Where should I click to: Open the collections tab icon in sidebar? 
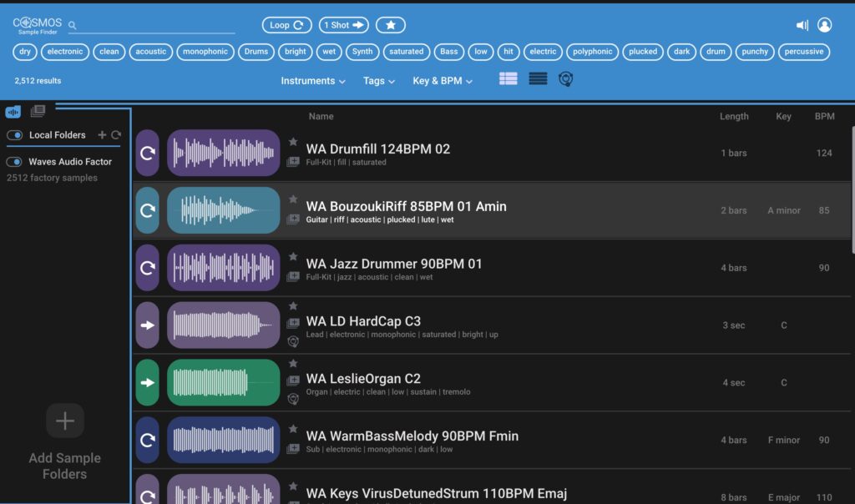click(x=38, y=111)
